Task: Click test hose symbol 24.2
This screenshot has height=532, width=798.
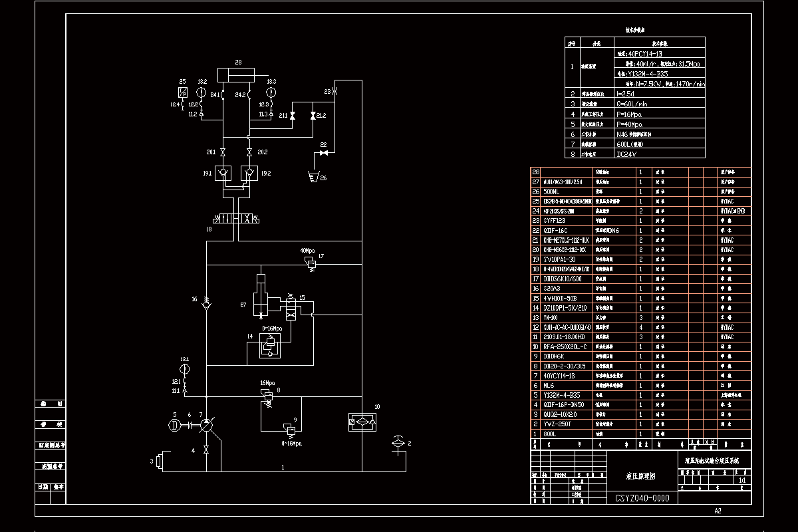Action: [x=249, y=95]
